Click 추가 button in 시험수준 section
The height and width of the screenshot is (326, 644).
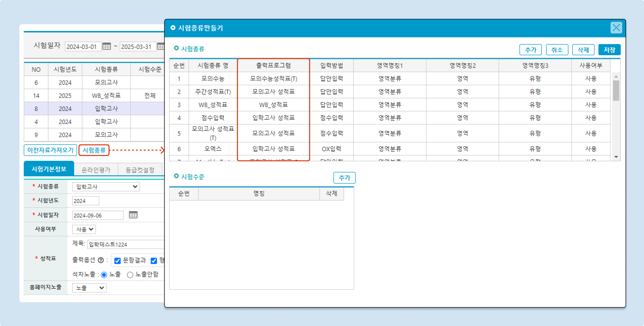click(x=344, y=178)
